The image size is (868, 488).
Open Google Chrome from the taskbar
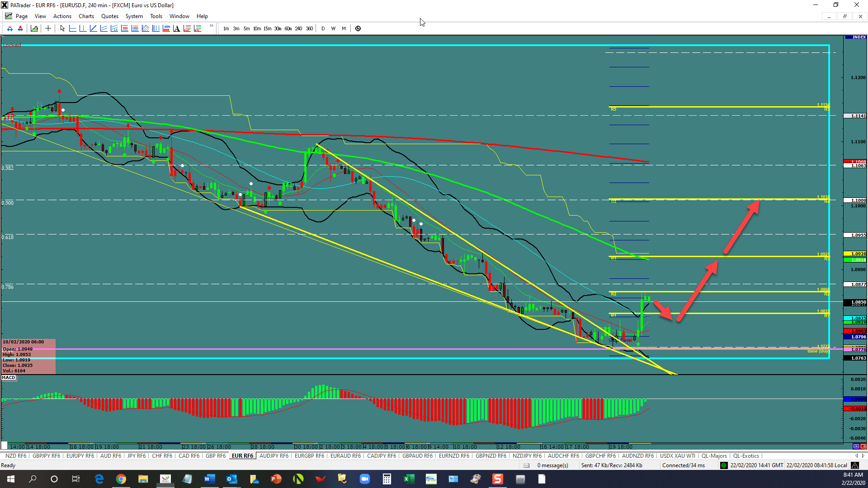(x=121, y=479)
